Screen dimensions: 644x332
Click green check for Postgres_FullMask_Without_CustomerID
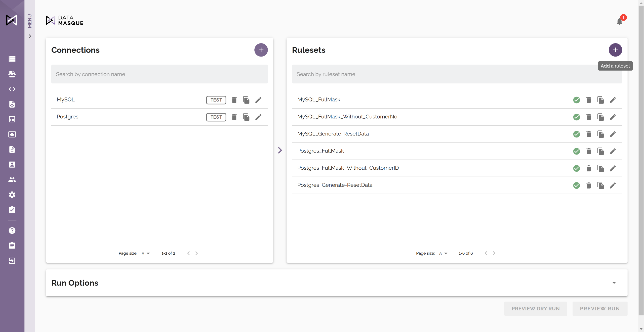tap(576, 168)
